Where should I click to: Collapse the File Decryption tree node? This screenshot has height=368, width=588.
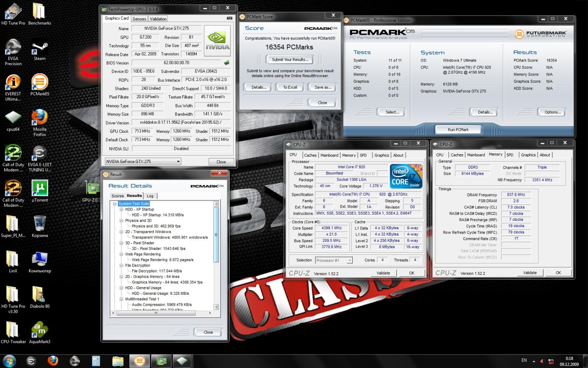(x=121, y=265)
